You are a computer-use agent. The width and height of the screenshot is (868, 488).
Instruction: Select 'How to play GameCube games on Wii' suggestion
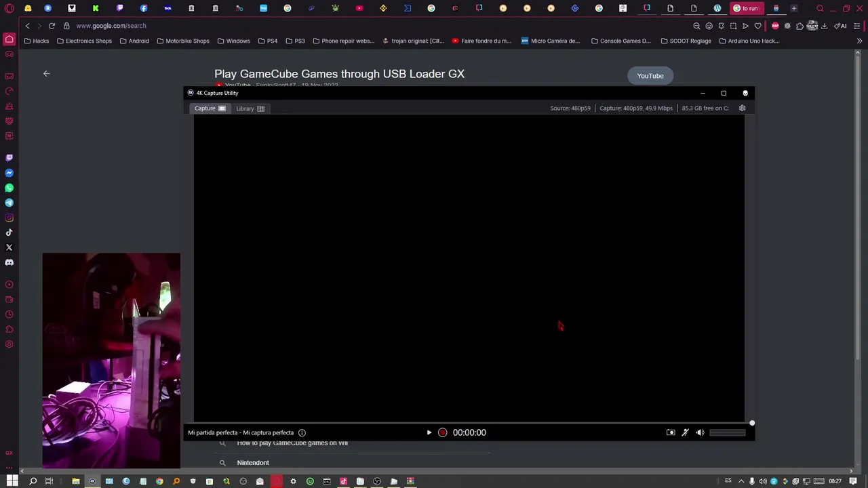[x=292, y=443]
